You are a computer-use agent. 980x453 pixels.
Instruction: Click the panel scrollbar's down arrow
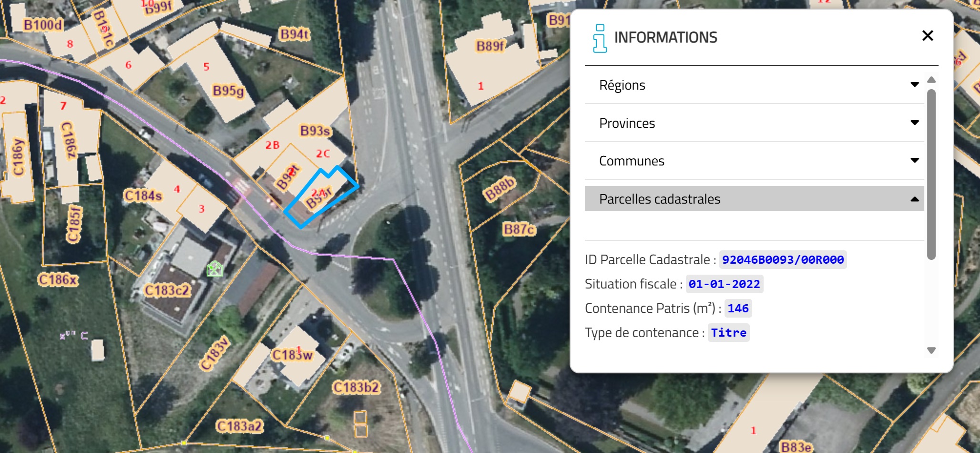[931, 350]
